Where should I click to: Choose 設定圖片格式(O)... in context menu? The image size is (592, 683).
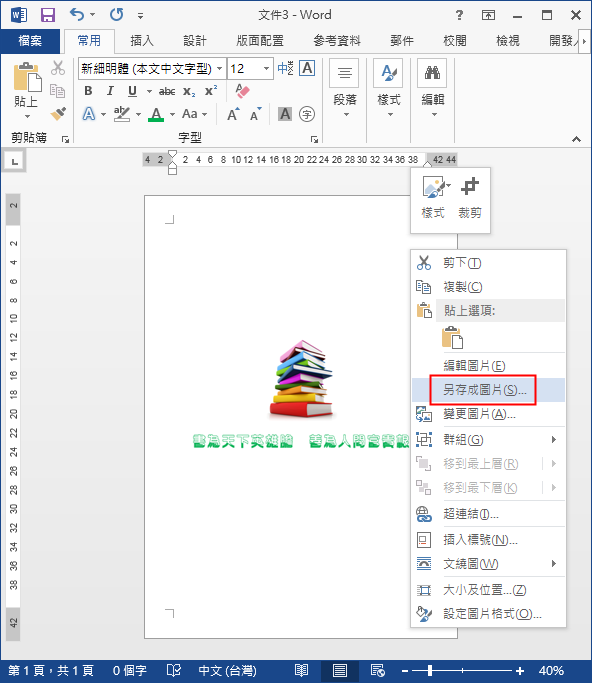click(488, 614)
